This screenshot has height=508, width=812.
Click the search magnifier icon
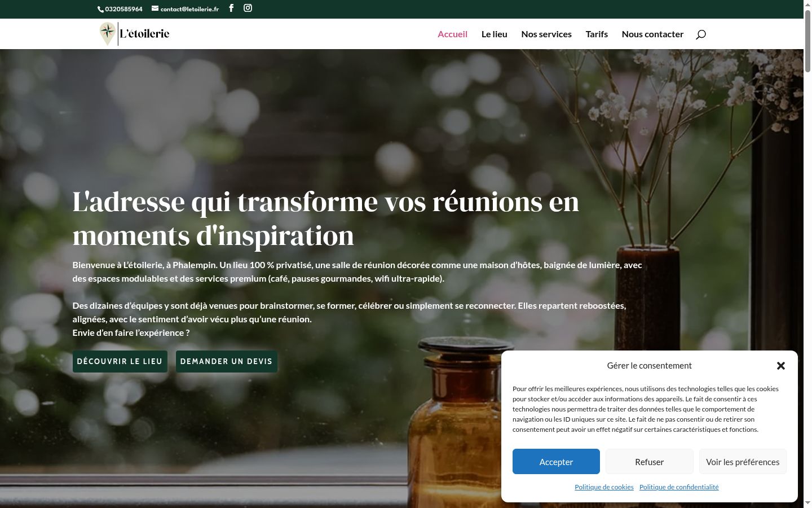click(x=701, y=34)
